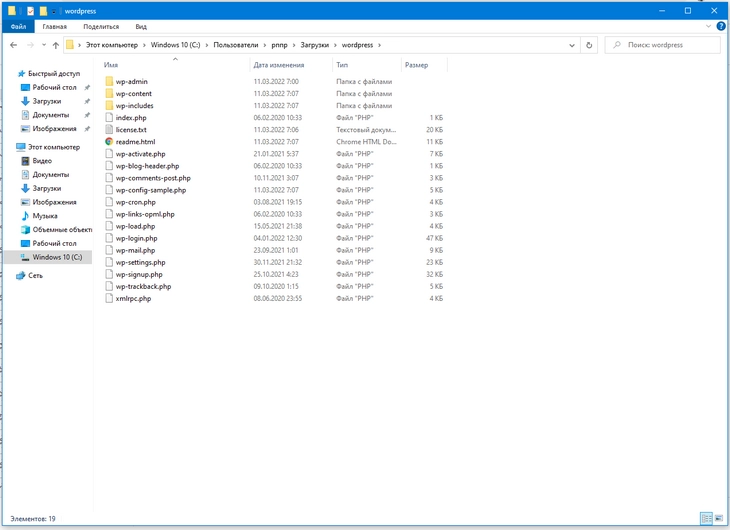Screen dimensions: 730x530
Task: Select wp-login.php file
Action: tap(136, 238)
